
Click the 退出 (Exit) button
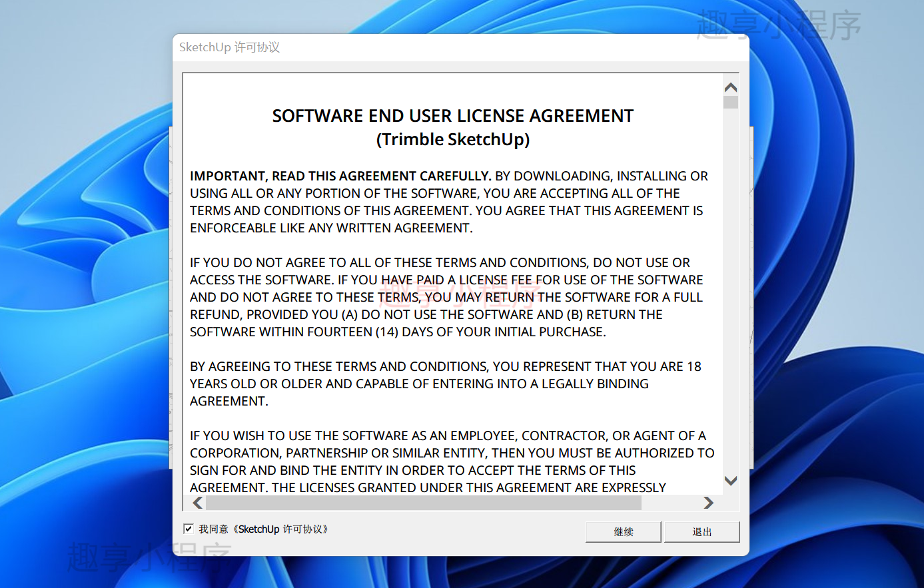click(701, 531)
